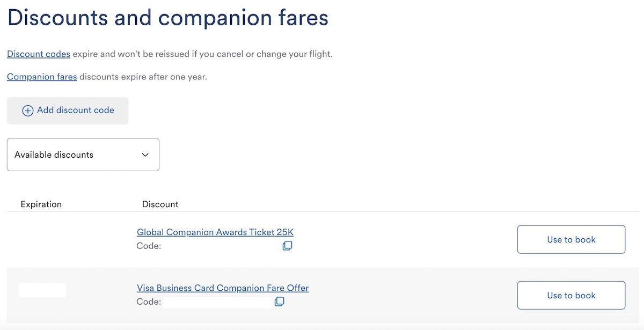644x330 pixels.
Task: Click the "discounts expire after one year" text
Action: pos(143,77)
